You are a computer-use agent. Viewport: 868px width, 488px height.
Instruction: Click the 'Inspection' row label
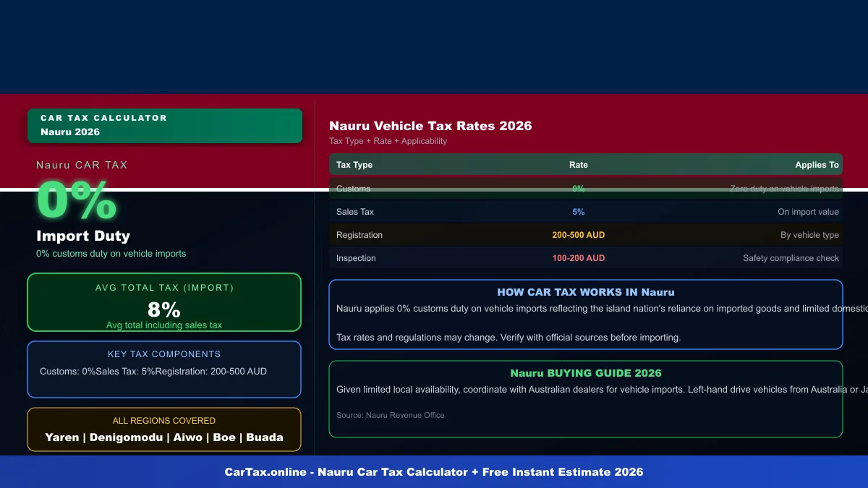coord(357,258)
